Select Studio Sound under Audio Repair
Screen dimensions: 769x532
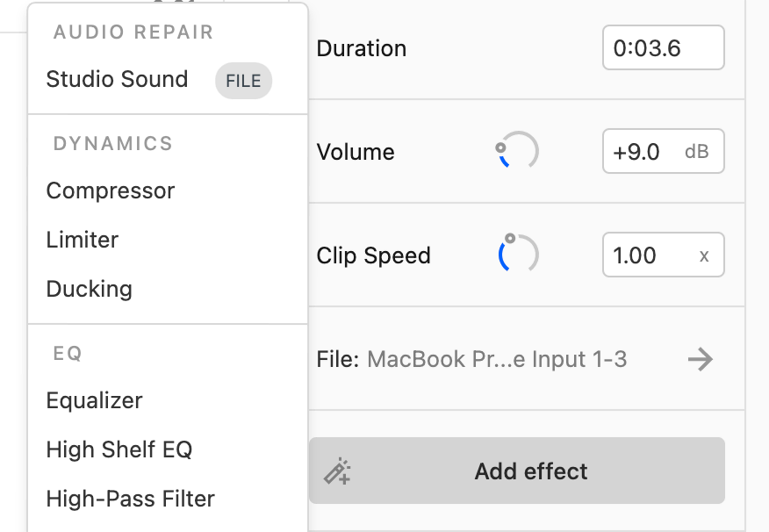click(117, 80)
